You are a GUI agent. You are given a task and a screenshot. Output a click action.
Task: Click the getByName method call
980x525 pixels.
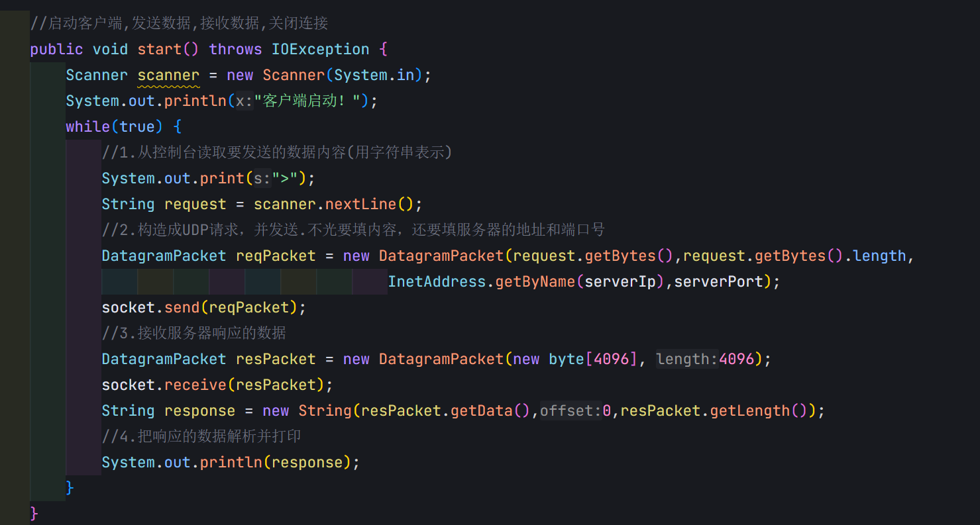pyautogui.click(x=535, y=282)
